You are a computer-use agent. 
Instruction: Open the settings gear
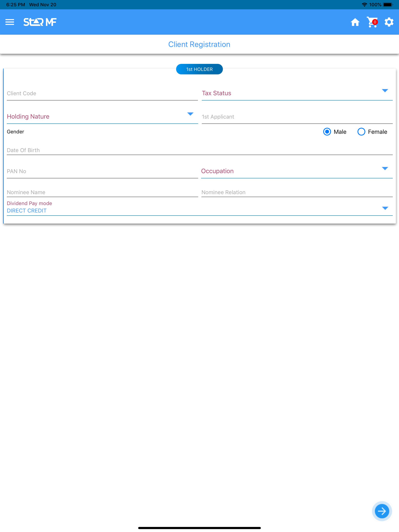389,22
